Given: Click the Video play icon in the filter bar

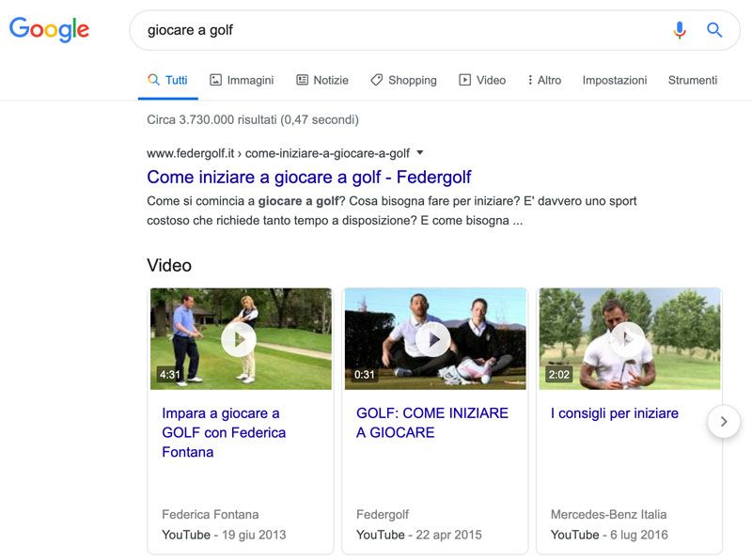Looking at the screenshot, I should pos(464,80).
